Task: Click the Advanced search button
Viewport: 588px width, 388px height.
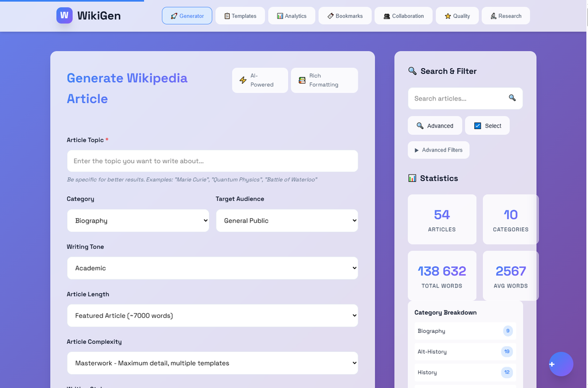Action: (435, 126)
